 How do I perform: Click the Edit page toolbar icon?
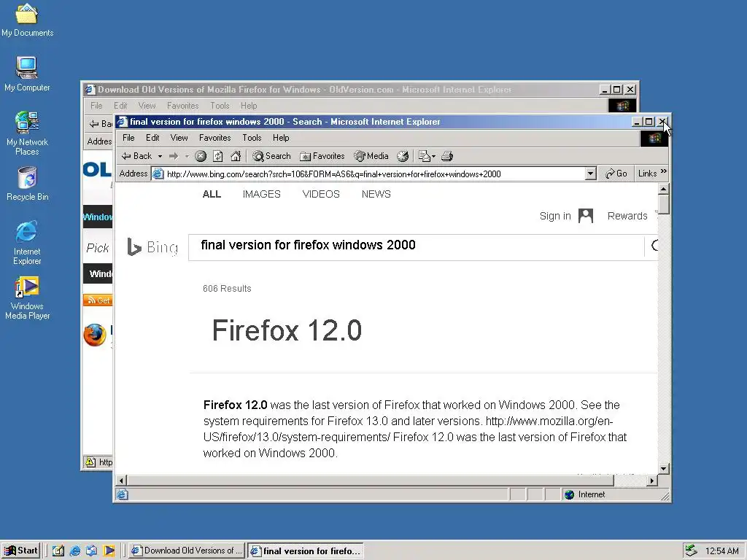point(424,156)
